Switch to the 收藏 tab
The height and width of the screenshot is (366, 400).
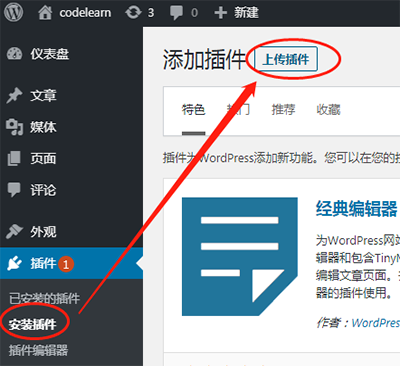[x=328, y=109]
